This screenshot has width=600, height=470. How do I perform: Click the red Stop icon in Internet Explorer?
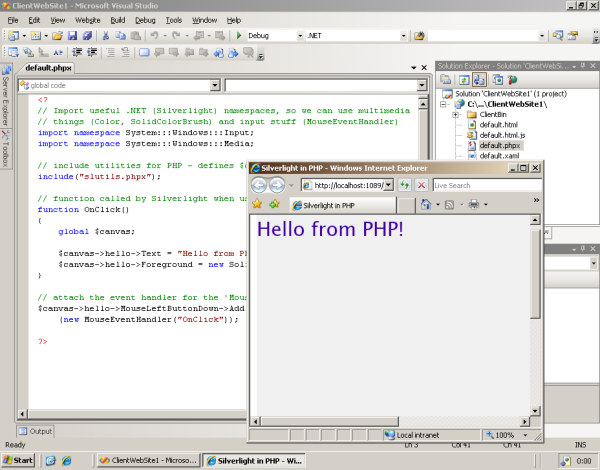421,185
